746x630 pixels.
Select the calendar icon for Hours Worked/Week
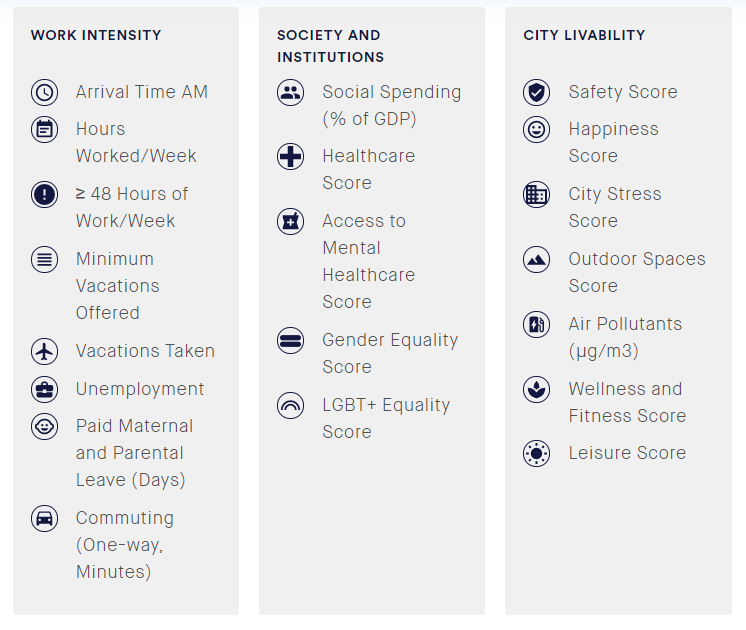point(45,129)
